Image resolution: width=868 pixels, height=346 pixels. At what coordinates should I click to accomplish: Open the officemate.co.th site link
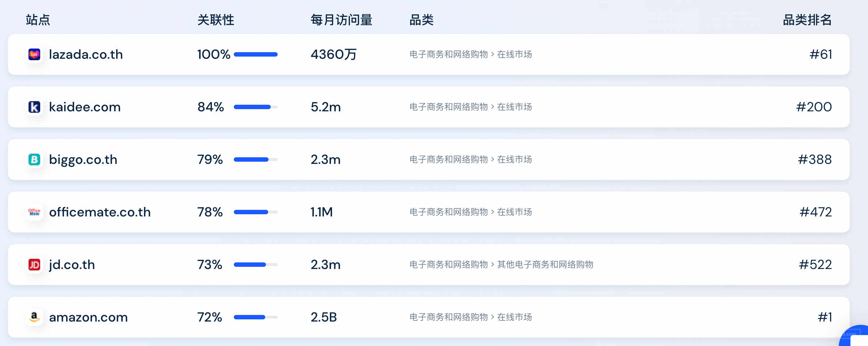100,212
